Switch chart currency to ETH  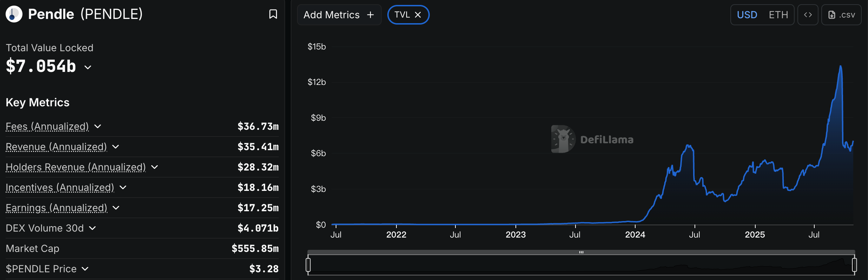(x=779, y=14)
